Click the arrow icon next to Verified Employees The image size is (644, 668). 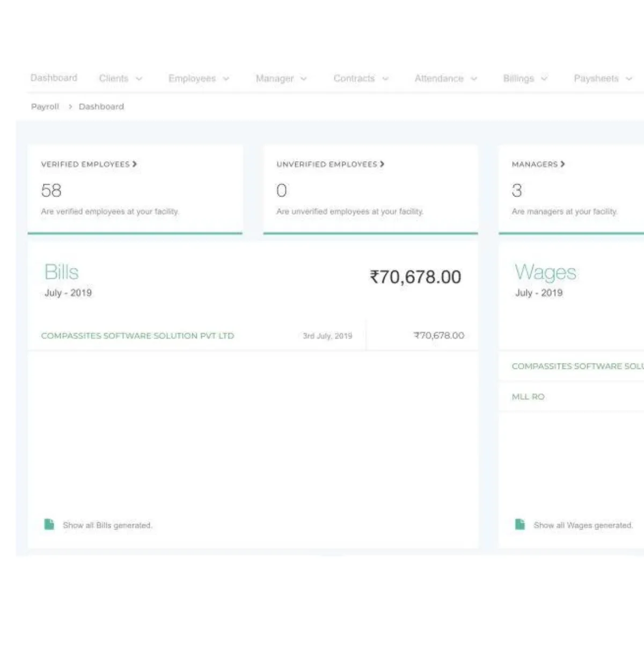(x=135, y=164)
